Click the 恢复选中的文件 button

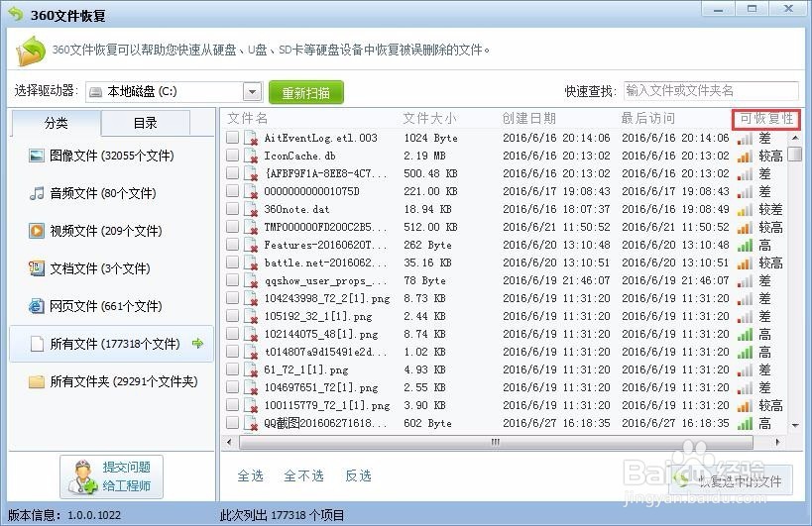[730, 481]
